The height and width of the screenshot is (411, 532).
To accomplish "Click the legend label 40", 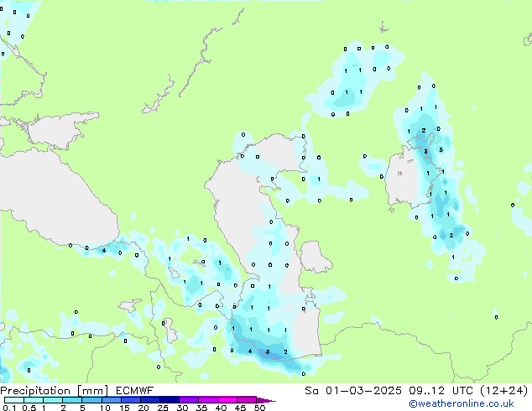I will click(221, 408).
